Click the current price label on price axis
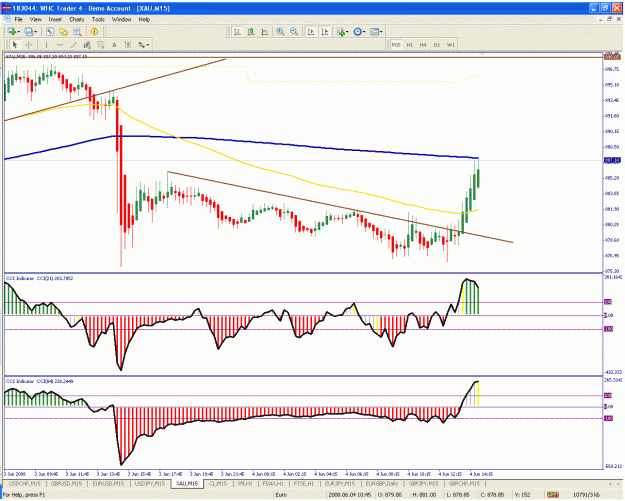The image size is (625, 501). point(612,160)
